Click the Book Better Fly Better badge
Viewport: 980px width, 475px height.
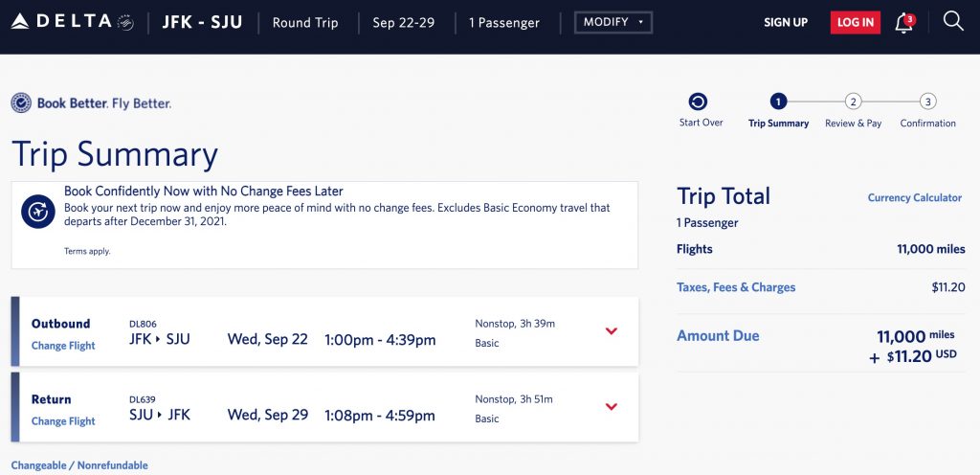91,103
